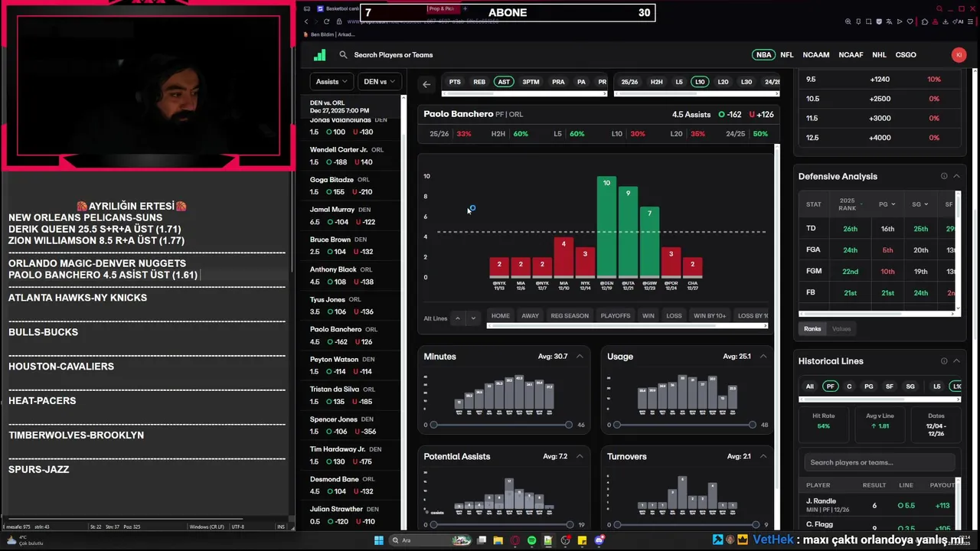Open Task View on the taskbar

(x=482, y=540)
